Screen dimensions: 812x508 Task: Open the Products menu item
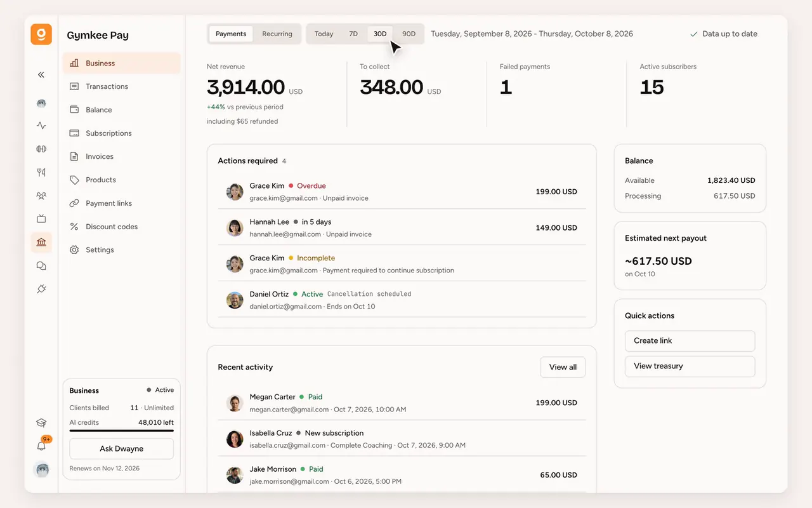click(x=121, y=180)
